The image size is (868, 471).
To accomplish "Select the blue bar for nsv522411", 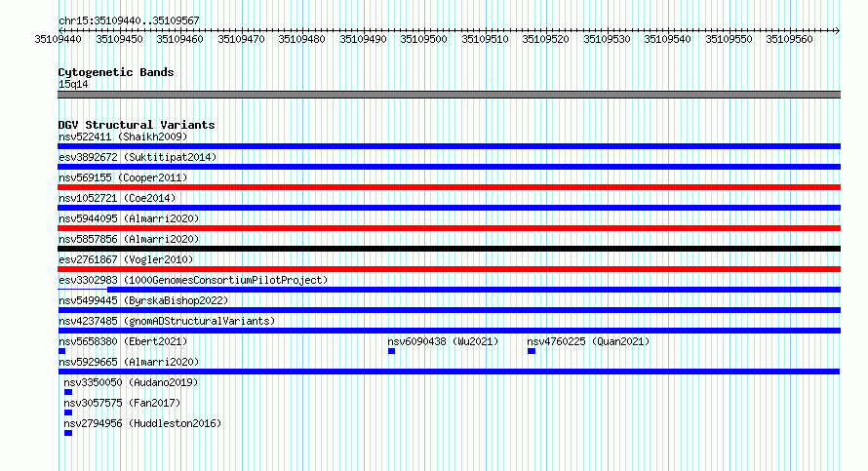I will point(449,146).
